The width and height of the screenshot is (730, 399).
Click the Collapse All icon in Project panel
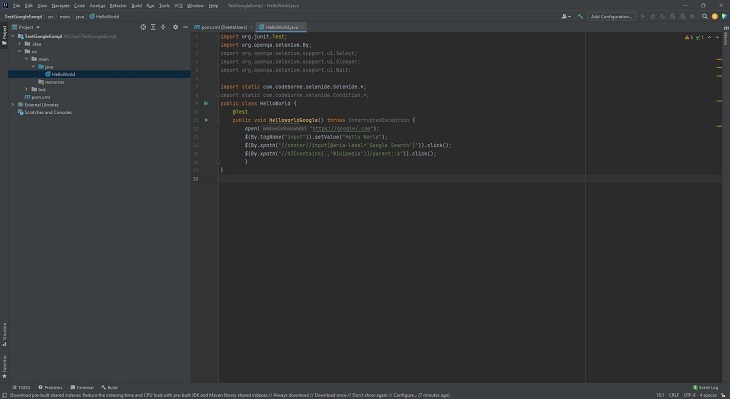pyautogui.click(x=163, y=27)
